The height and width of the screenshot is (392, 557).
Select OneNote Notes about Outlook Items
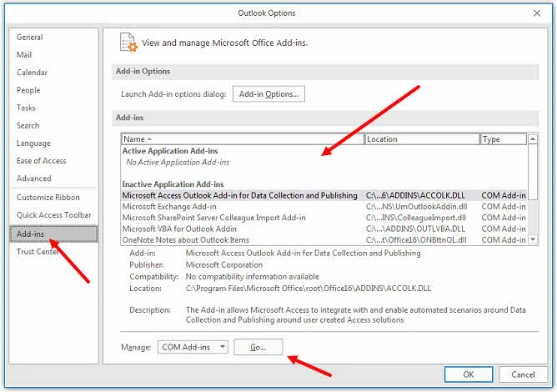(x=324, y=240)
